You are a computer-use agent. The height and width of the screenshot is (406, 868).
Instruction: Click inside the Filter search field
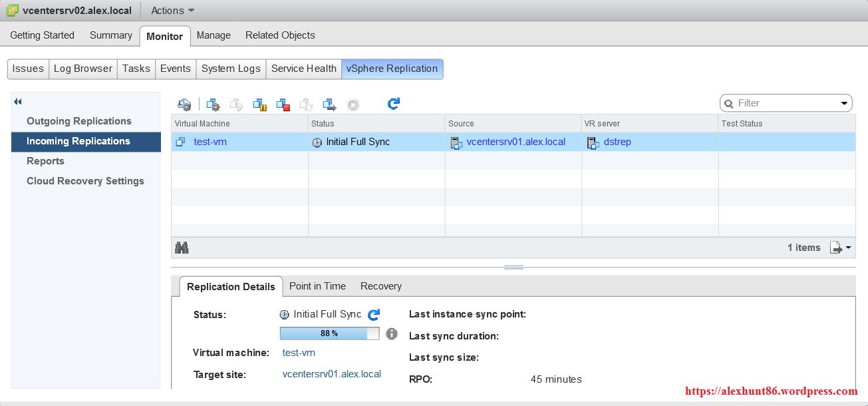point(785,103)
